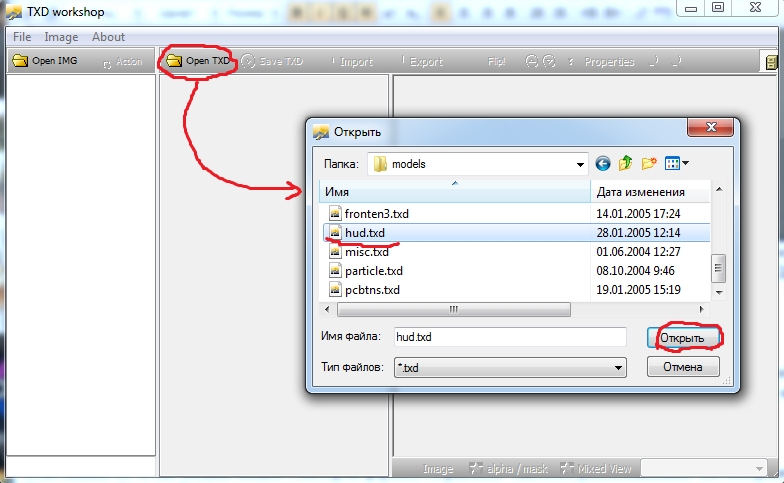Click the zoom out toolbar icon
784x483 pixels.
pyautogui.click(x=549, y=62)
